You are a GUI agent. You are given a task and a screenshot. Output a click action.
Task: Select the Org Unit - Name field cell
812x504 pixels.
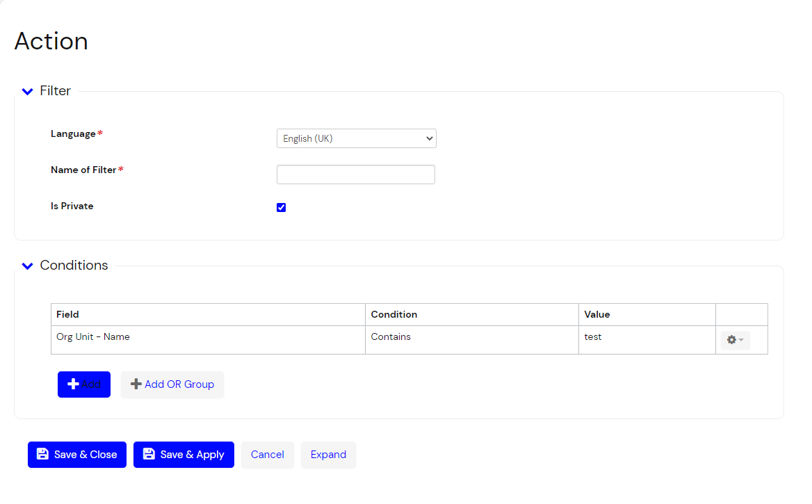[93, 337]
